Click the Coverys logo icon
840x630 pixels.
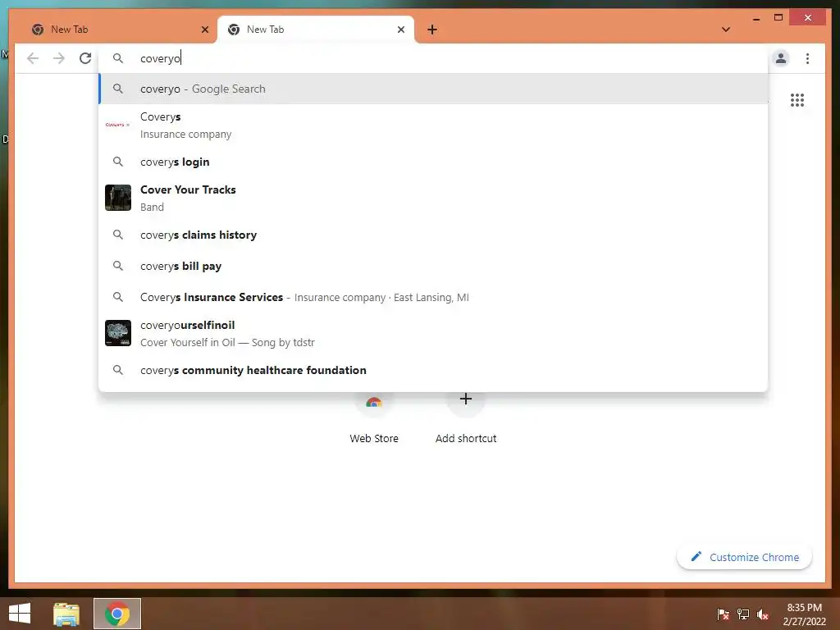pos(118,125)
